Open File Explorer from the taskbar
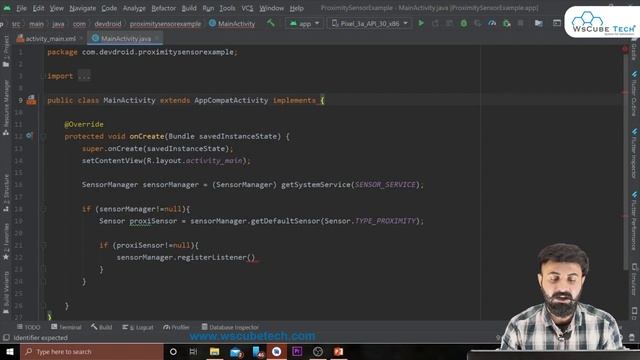This screenshot has width=640, height=360. (214, 351)
